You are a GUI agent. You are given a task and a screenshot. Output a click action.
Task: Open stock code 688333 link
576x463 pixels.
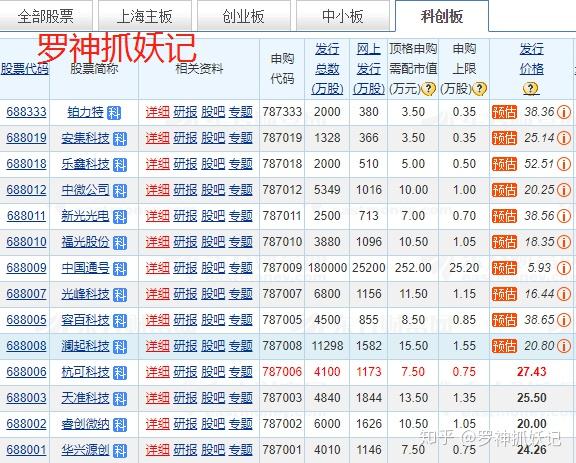coord(26,112)
